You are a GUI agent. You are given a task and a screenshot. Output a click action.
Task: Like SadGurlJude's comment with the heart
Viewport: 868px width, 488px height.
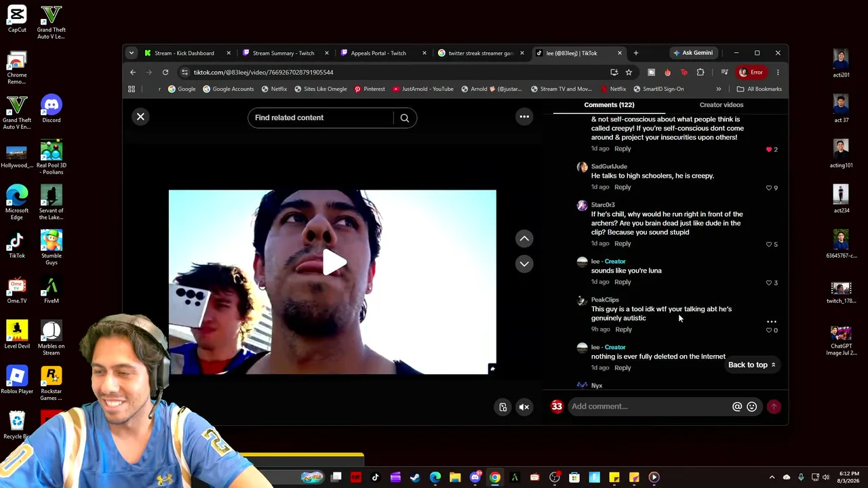(769, 188)
